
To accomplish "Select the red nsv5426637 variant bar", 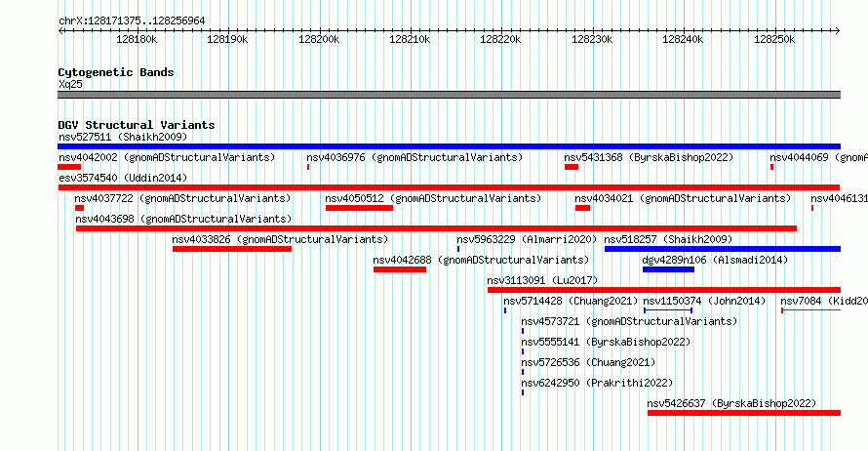I will [x=744, y=413].
